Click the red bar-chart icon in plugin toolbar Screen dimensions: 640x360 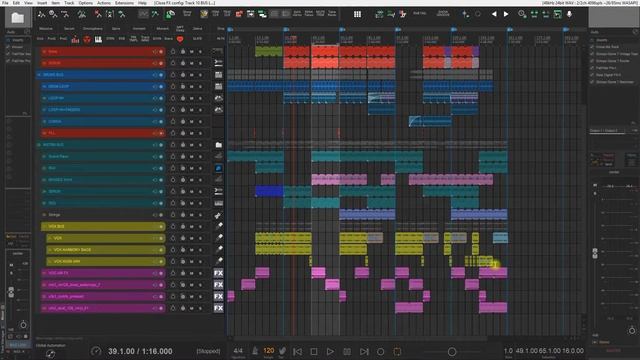click(75, 39)
